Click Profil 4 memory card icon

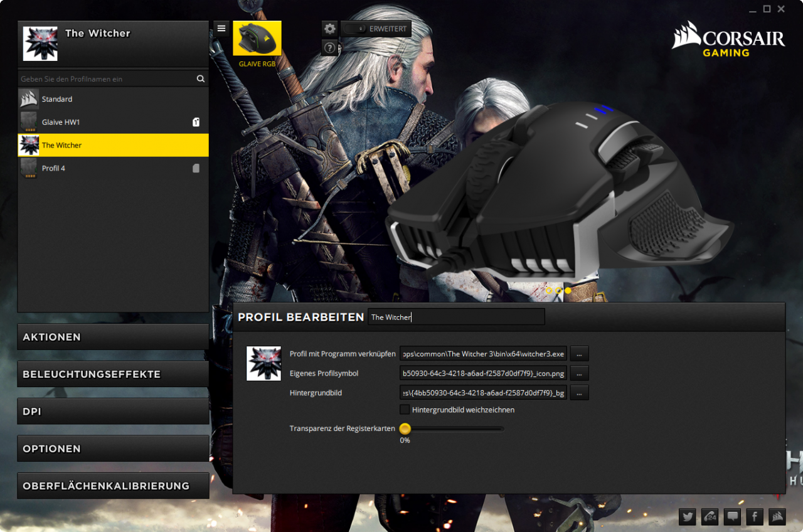coord(196,168)
